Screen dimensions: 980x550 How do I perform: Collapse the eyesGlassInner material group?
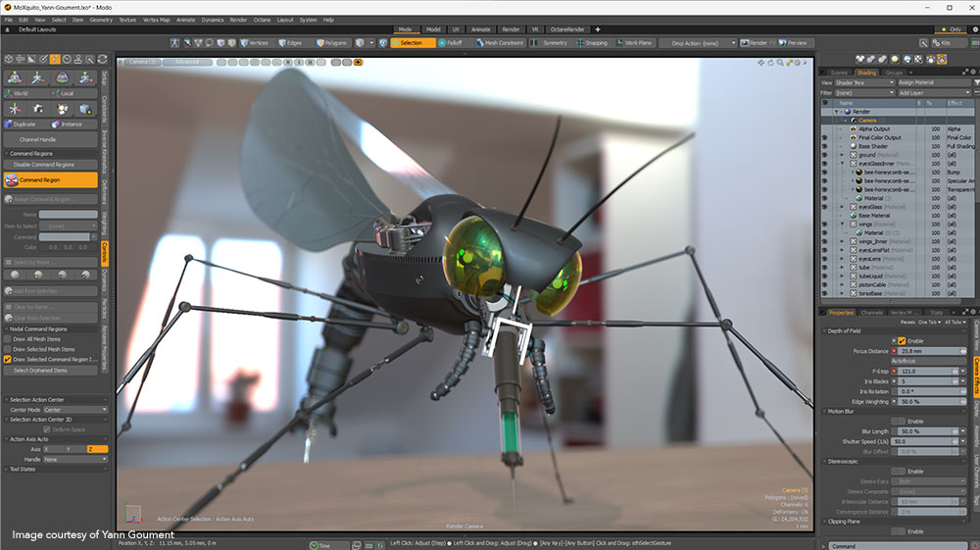point(842,164)
